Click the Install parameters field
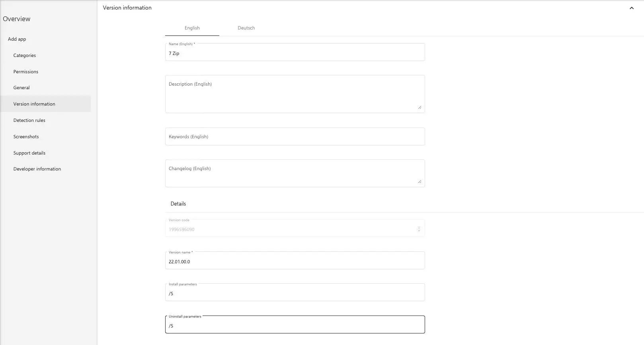644x345 pixels. coord(295,294)
